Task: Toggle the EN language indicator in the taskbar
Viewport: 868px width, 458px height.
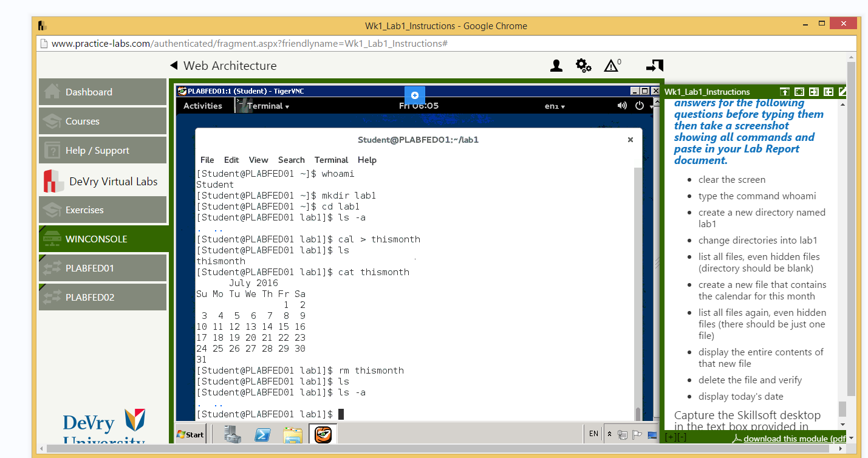Action: coord(593,434)
